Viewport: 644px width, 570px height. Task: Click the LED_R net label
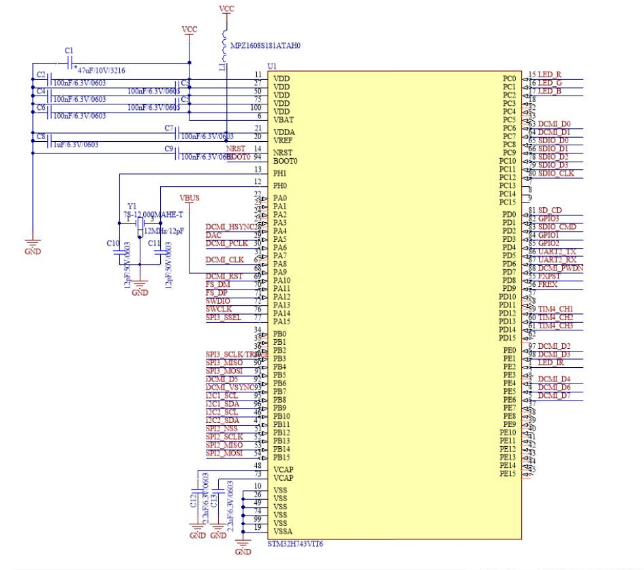click(x=550, y=74)
